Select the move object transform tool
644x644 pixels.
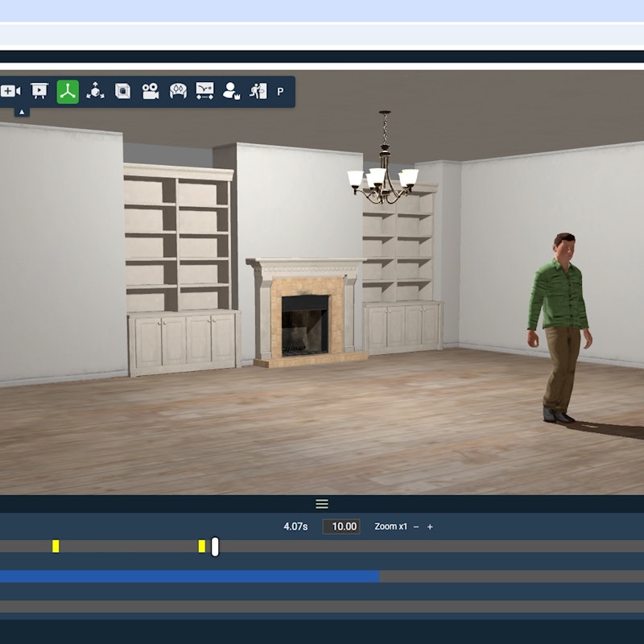tap(95, 91)
